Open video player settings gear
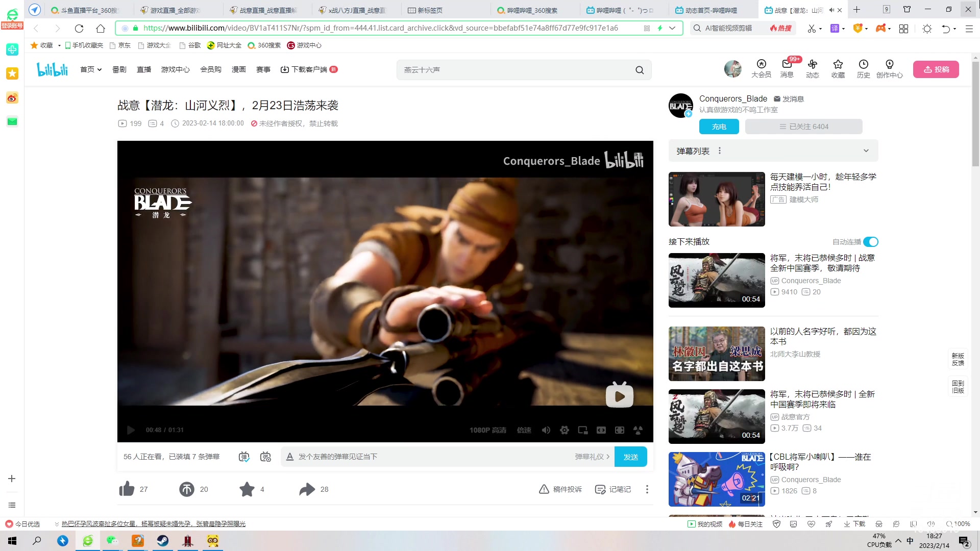980x551 pixels. [x=565, y=430]
